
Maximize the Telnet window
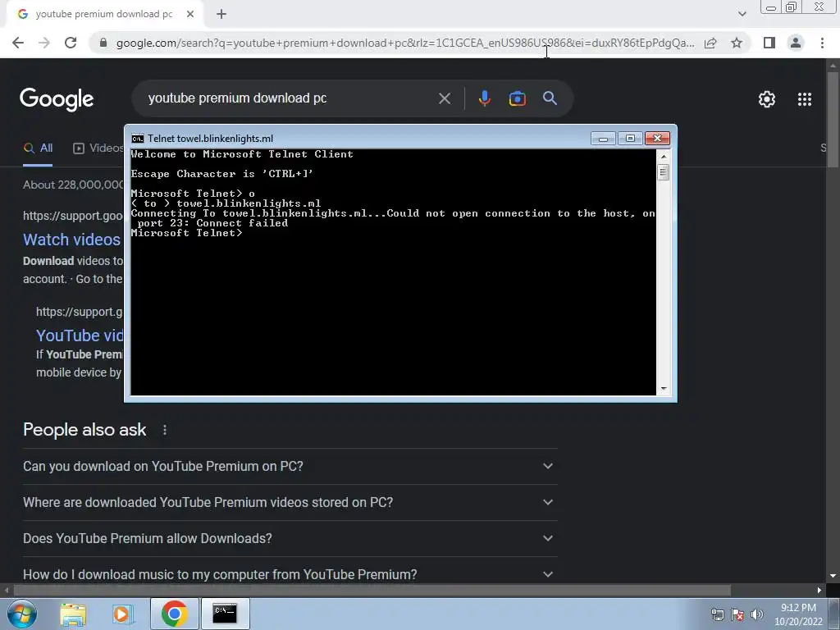(630, 139)
